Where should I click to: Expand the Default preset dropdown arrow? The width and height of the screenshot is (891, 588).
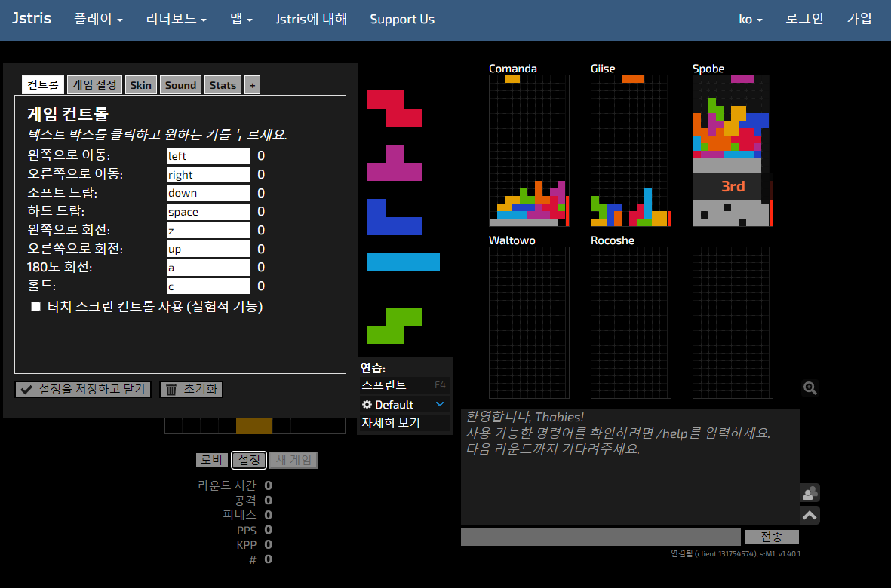[439, 404]
